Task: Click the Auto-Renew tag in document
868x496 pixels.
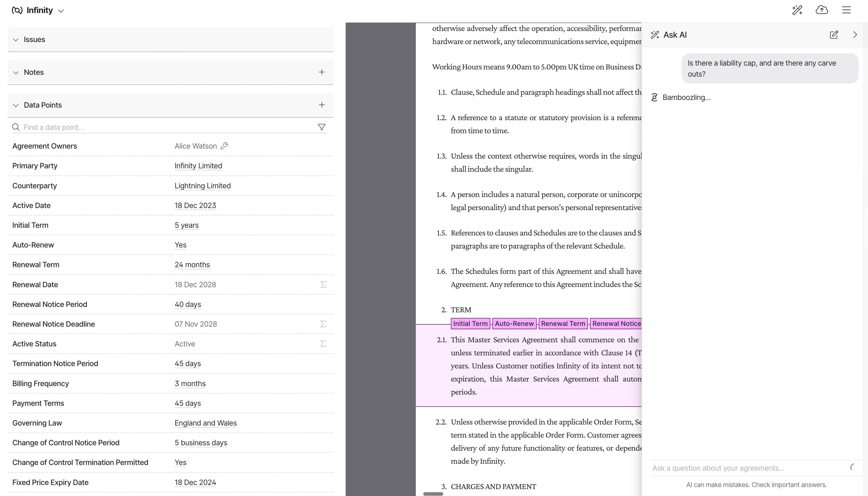Action: 514,324
